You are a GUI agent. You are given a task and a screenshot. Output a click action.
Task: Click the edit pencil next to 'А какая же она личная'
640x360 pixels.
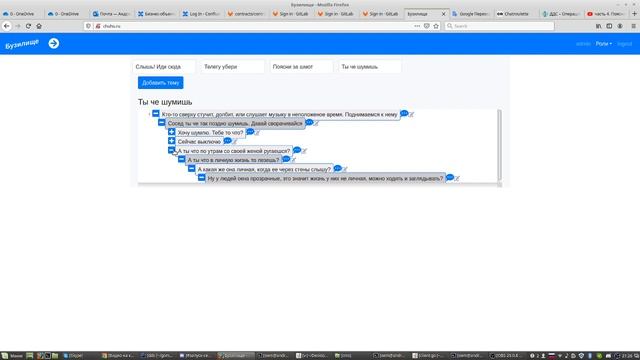pyautogui.click(x=345, y=169)
